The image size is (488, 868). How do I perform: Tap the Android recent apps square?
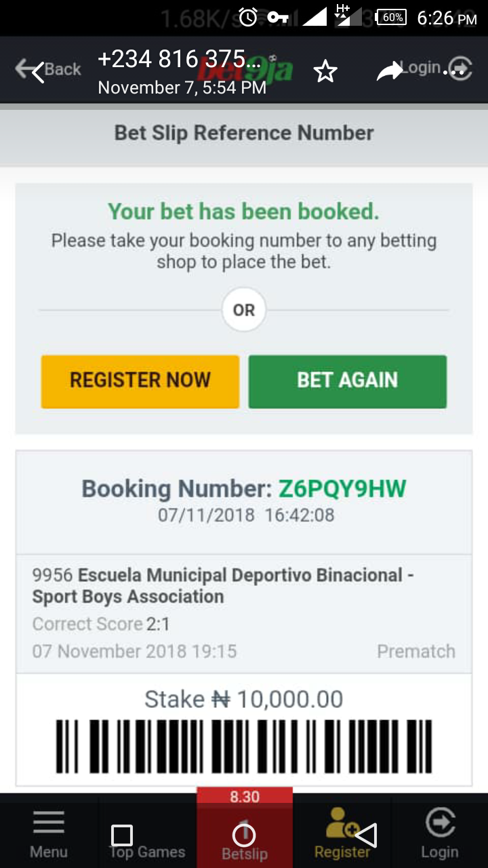tap(122, 835)
